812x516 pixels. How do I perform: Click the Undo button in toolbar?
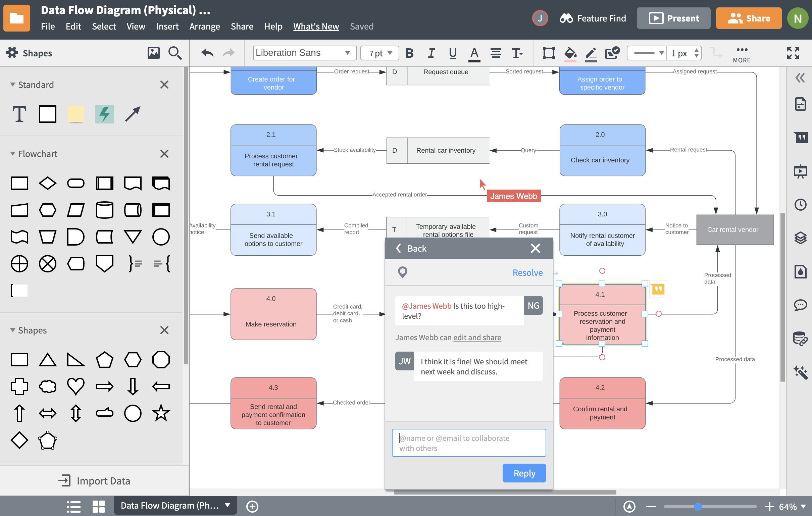tap(207, 53)
